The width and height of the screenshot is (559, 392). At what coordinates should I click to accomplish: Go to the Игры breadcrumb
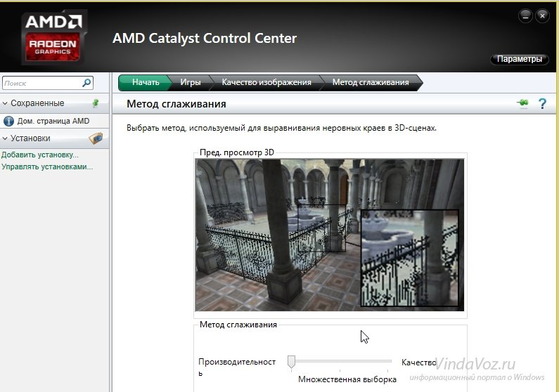point(191,82)
